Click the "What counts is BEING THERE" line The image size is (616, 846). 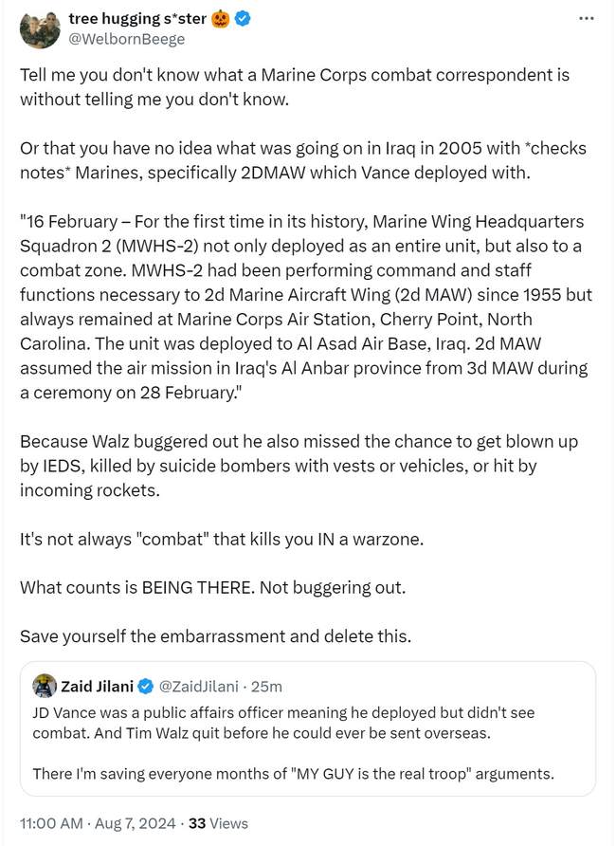(x=212, y=587)
